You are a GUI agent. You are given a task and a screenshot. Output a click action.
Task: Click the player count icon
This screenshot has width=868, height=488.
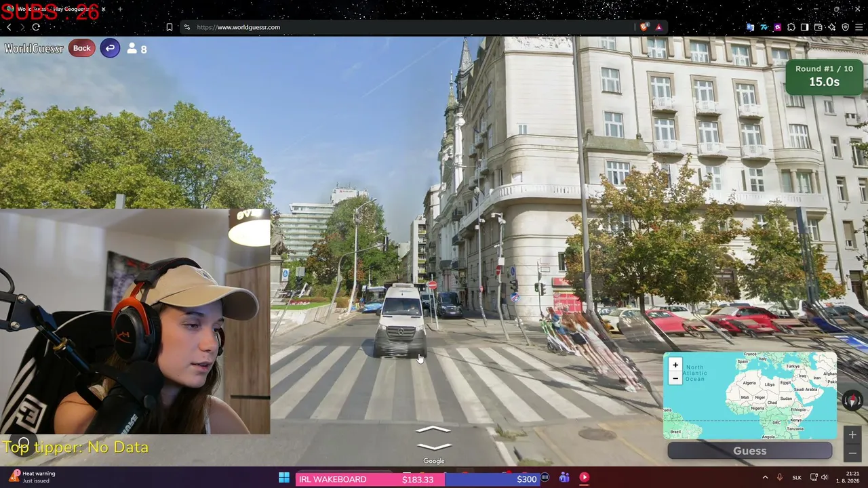132,48
